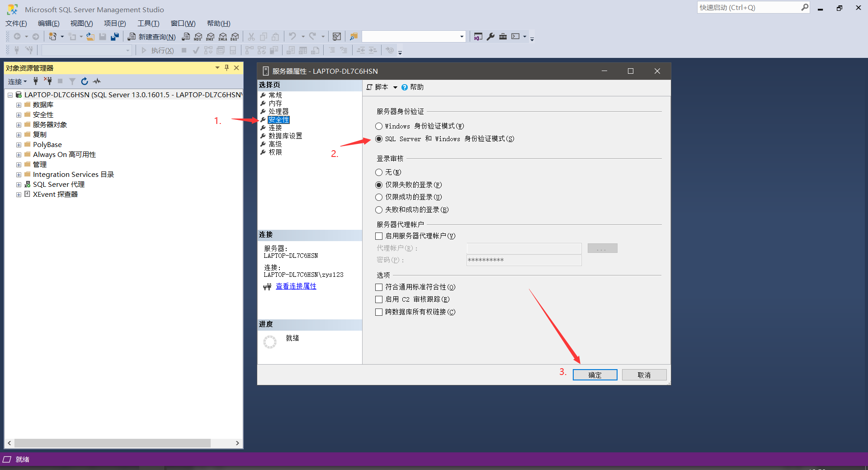This screenshot has width=868, height=470.
Task: Close the Object Explorer panel
Action: (x=236, y=68)
